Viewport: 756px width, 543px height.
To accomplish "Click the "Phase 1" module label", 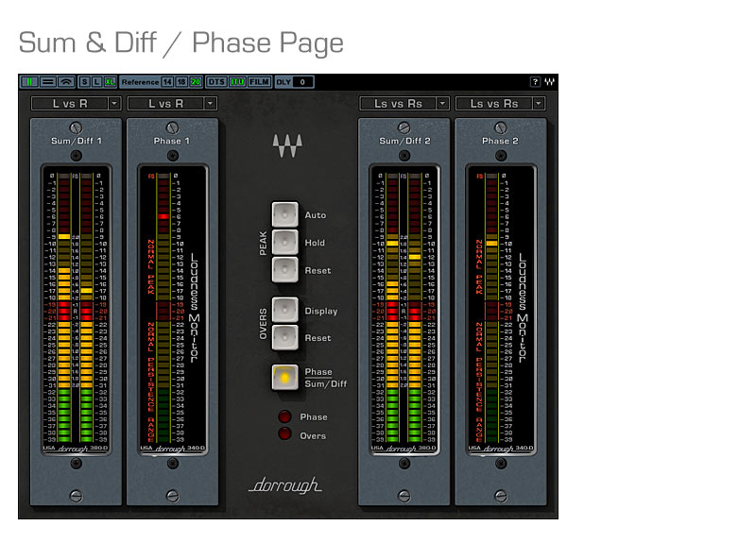I will pyautogui.click(x=172, y=141).
